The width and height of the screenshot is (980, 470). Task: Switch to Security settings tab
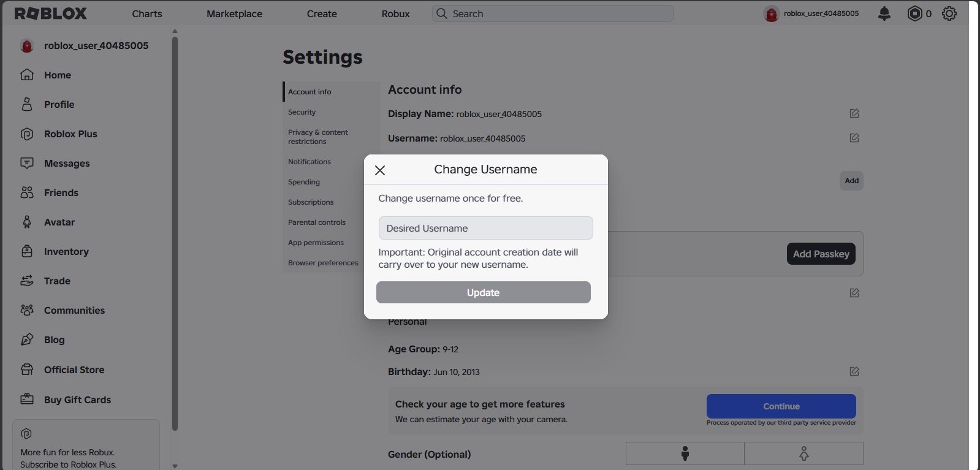[x=331, y=112]
